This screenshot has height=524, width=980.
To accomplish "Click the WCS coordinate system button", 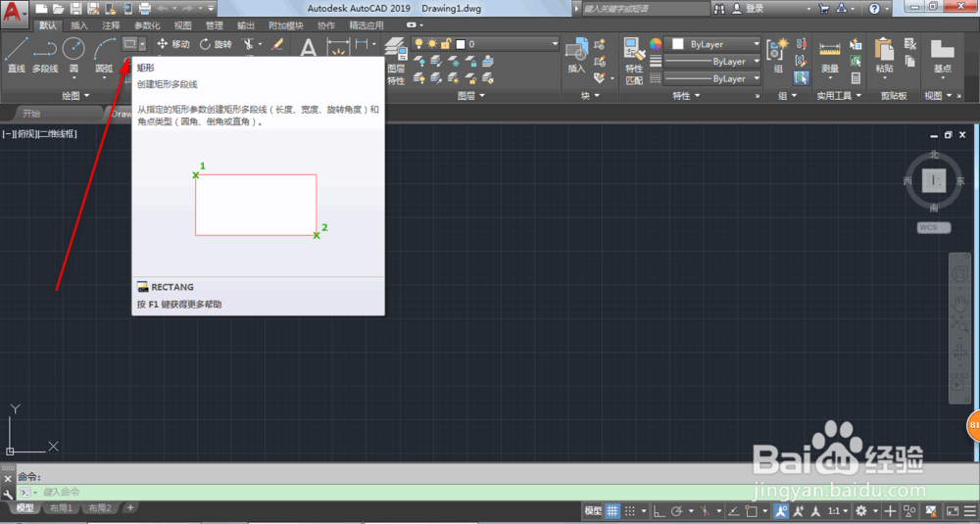I will click(934, 227).
